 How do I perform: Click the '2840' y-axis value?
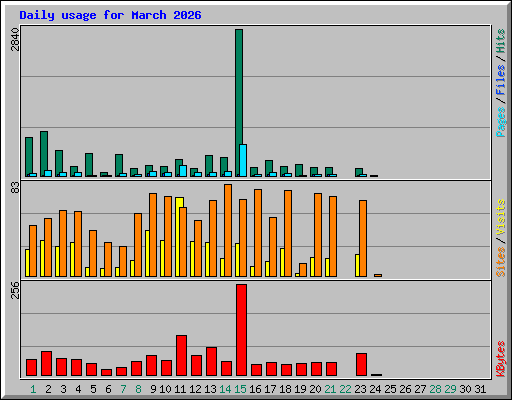point(15,40)
